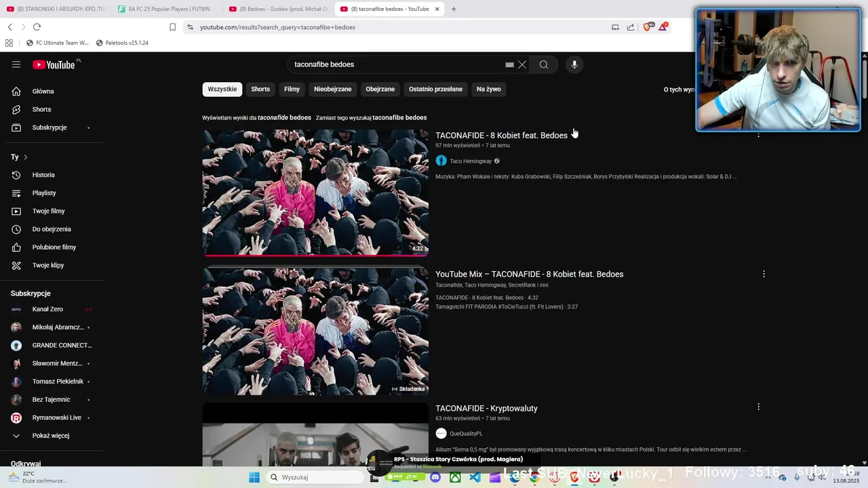Expand the Ty section chevron
The image size is (868, 488).
[26, 157]
